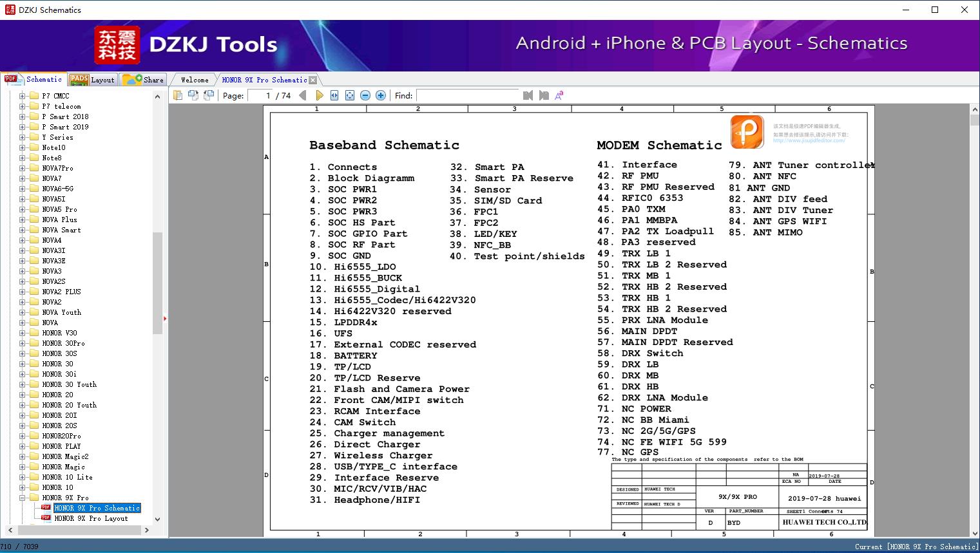980x553 pixels.
Task: Select the P Smart 2019 folder
Action: [x=65, y=127]
